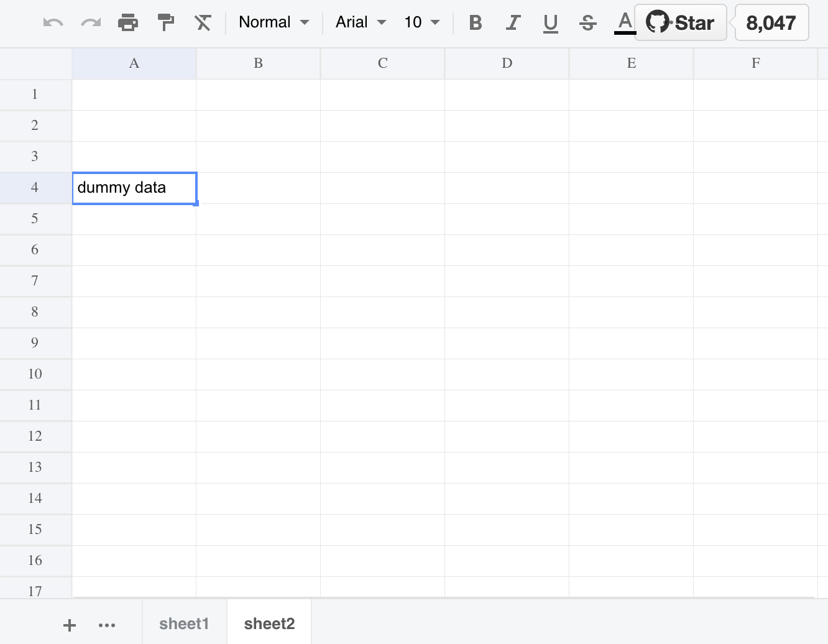Viewport: 828px width, 644px height.
Task: Open the sheet options menu
Action: click(x=107, y=625)
